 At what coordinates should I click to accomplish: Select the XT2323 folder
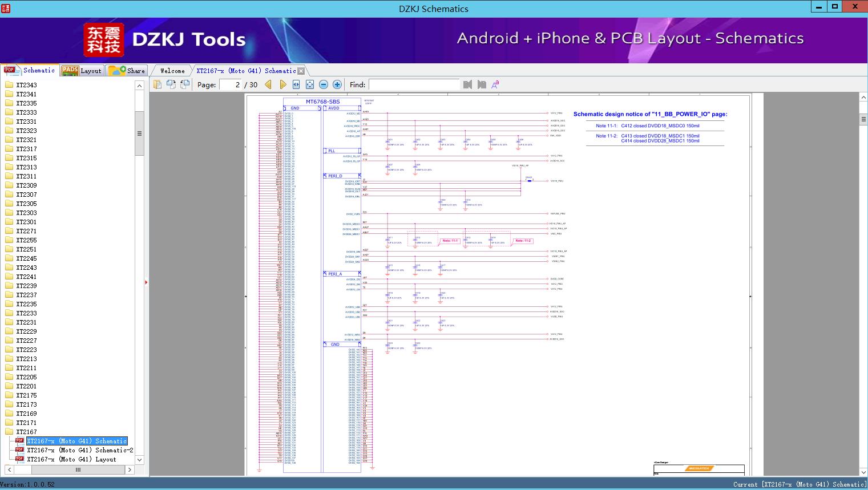(x=26, y=131)
